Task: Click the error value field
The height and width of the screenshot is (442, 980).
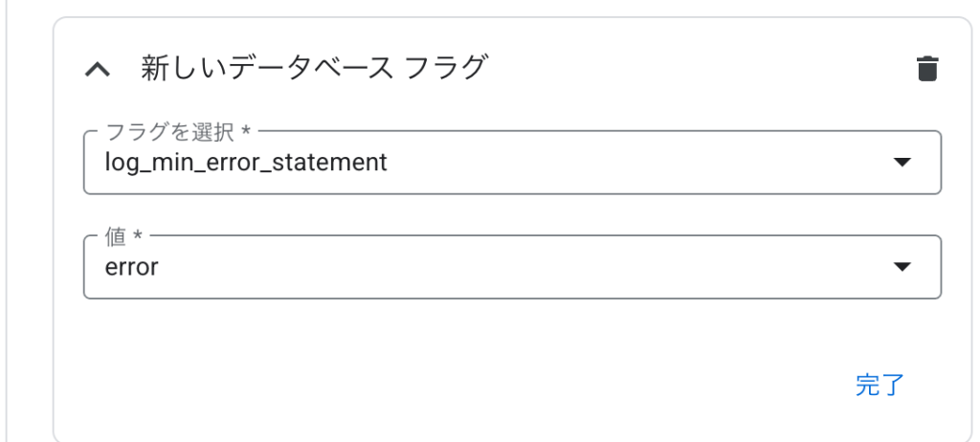Action: pyautogui.click(x=512, y=267)
